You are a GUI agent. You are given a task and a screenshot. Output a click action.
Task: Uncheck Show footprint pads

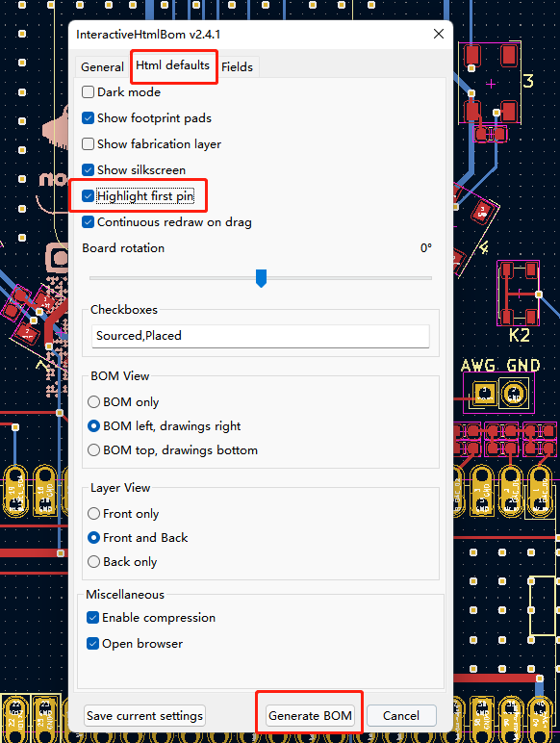[89, 118]
